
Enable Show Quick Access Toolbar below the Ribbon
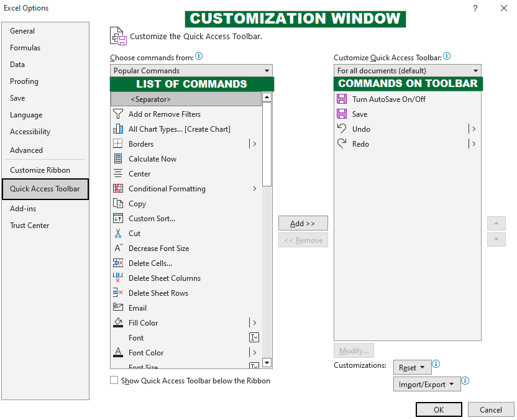(x=114, y=380)
